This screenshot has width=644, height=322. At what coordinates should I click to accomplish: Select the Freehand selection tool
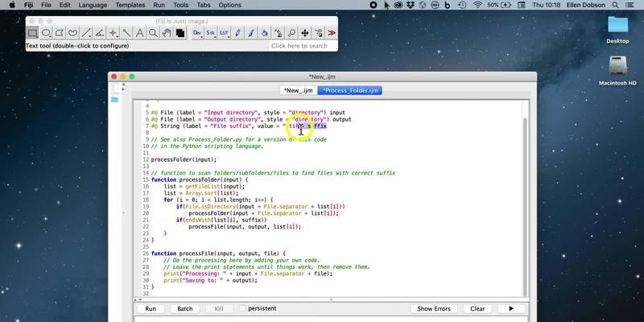pos(72,33)
